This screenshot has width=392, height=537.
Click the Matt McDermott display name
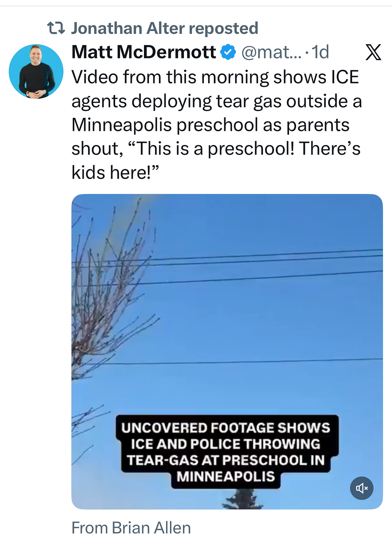144,52
